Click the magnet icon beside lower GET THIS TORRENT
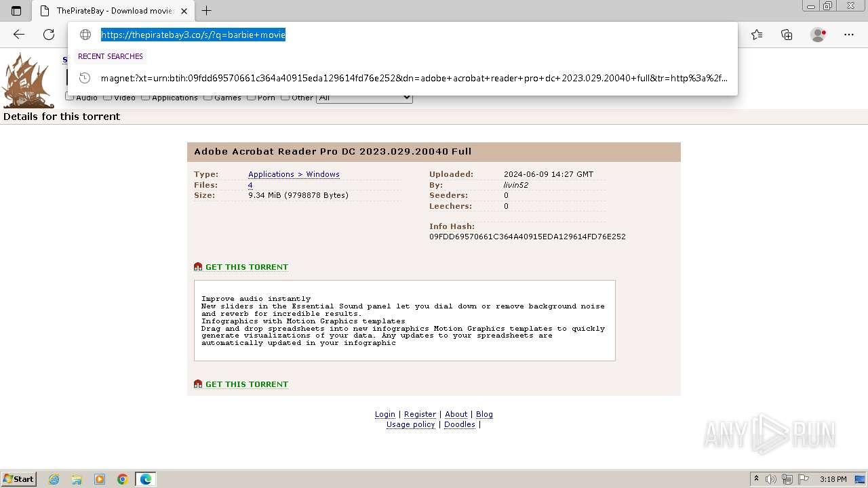The image size is (868, 488). point(198,384)
